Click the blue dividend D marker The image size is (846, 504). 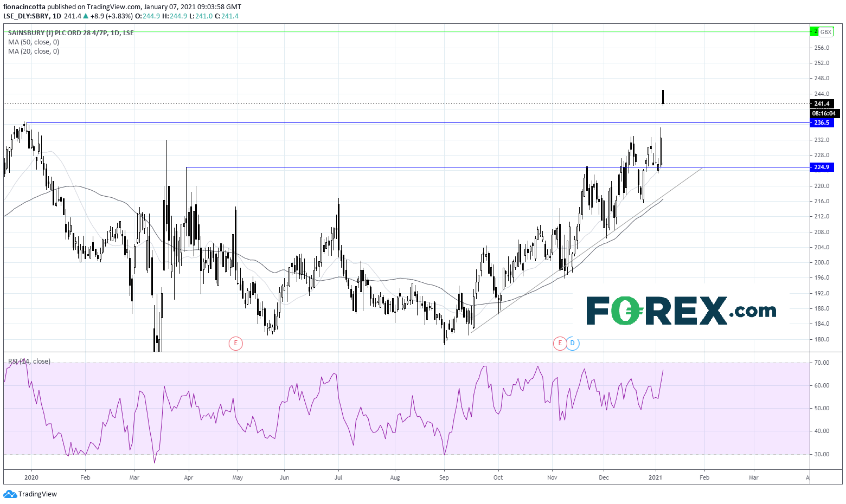[573, 343]
